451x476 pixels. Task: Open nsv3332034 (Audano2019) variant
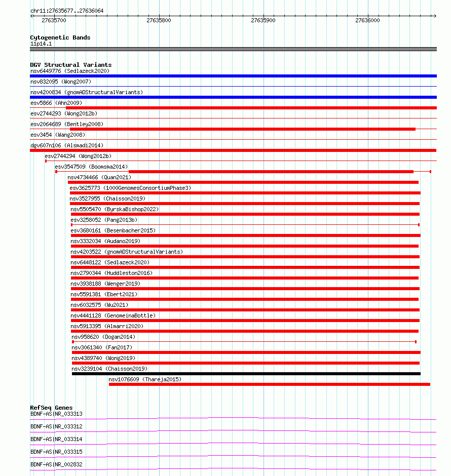(x=105, y=241)
